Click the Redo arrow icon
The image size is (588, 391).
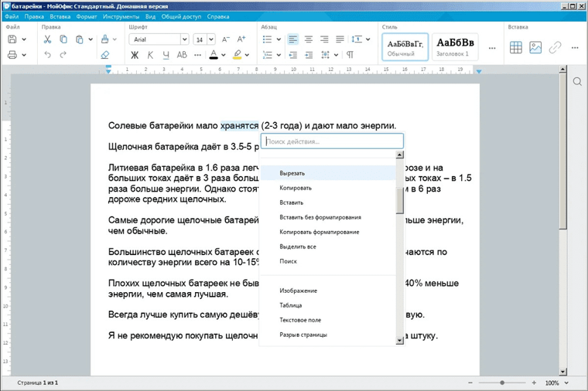(63, 55)
